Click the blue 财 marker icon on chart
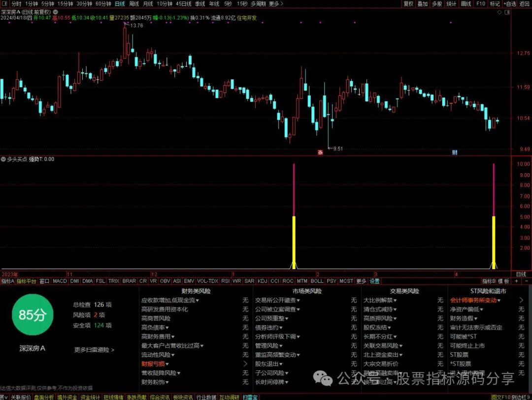532x400 pixels. (x=455, y=152)
